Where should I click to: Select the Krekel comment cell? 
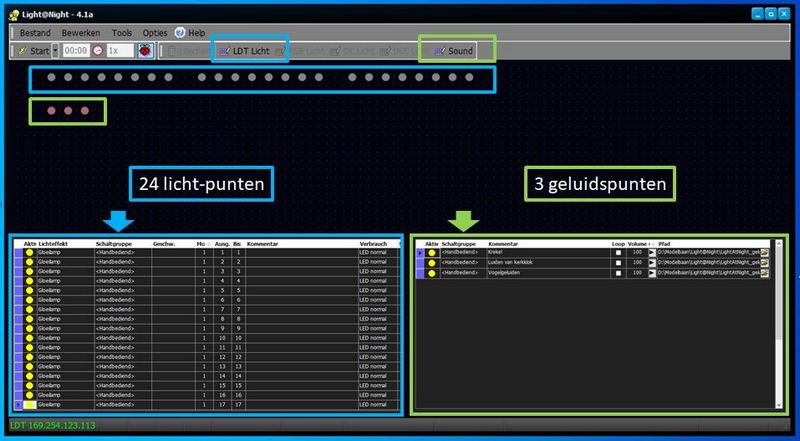[x=549, y=253]
